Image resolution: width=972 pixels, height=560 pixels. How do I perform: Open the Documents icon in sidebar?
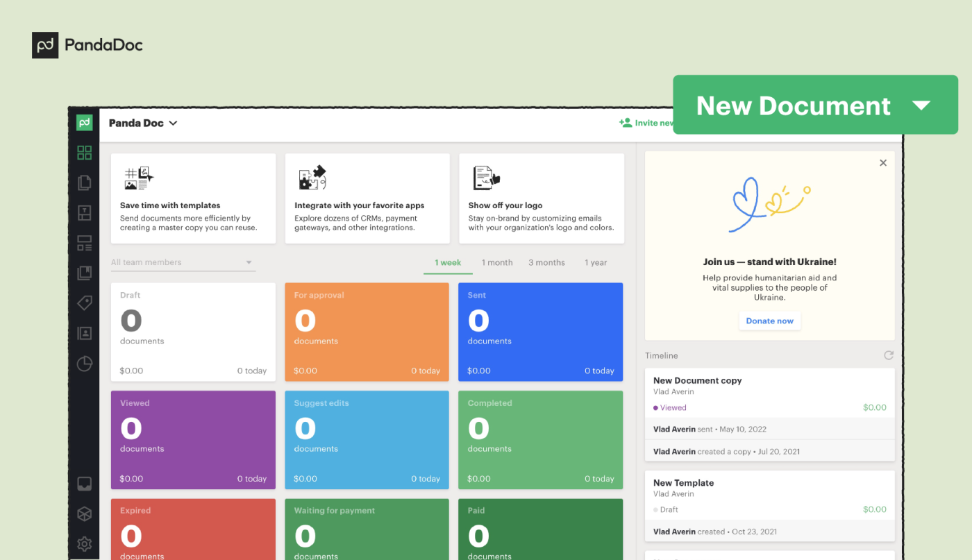[x=84, y=183]
